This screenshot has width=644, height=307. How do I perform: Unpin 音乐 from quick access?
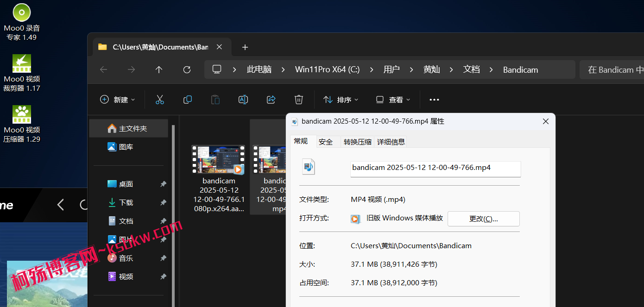pyautogui.click(x=163, y=258)
